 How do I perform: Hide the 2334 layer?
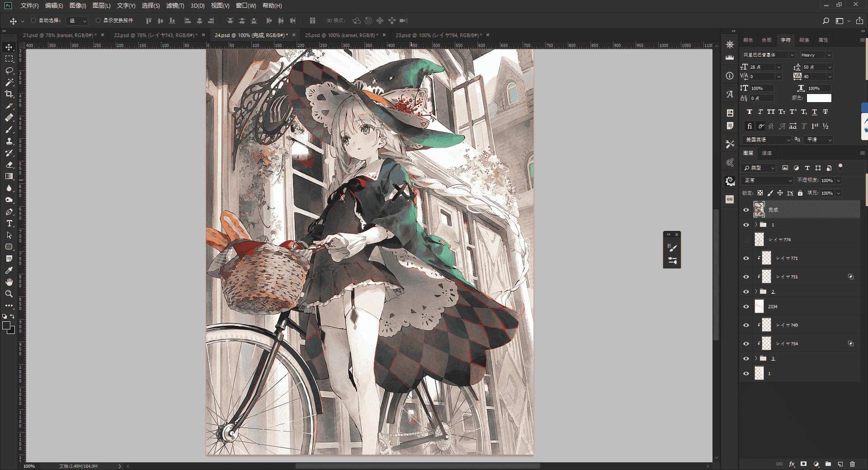[x=746, y=306]
